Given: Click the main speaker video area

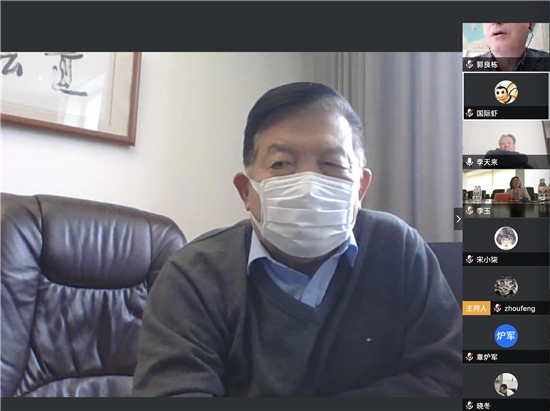Looking at the screenshot, I should (x=231, y=224).
